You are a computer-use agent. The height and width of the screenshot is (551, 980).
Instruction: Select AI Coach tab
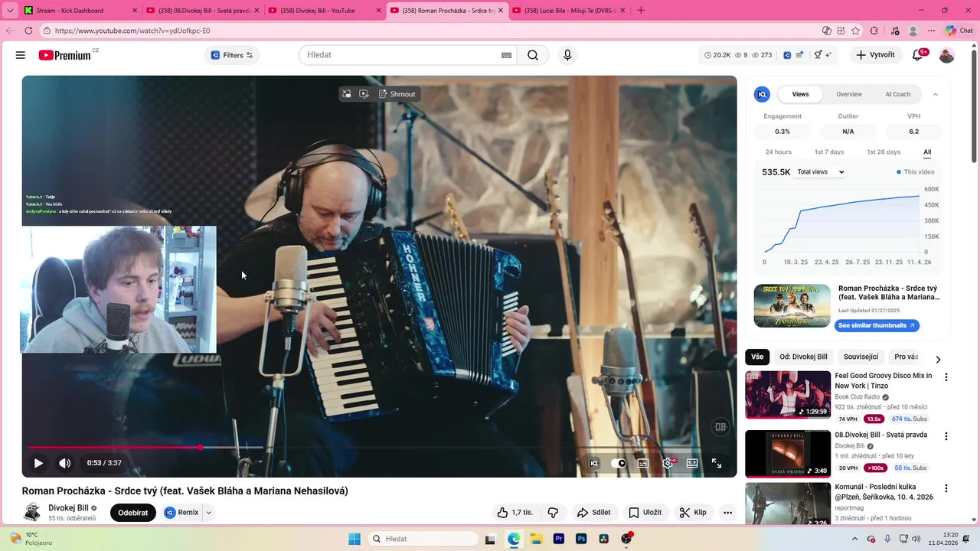(x=898, y=94)
